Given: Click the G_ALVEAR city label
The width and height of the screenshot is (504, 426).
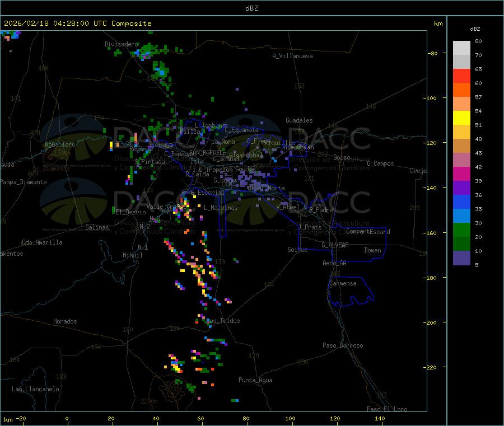Looking at the screenshot, I should (335, 245).
